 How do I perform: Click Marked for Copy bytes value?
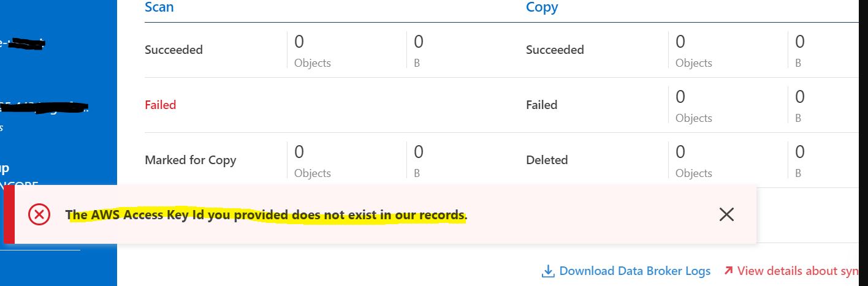coord(419,152)
